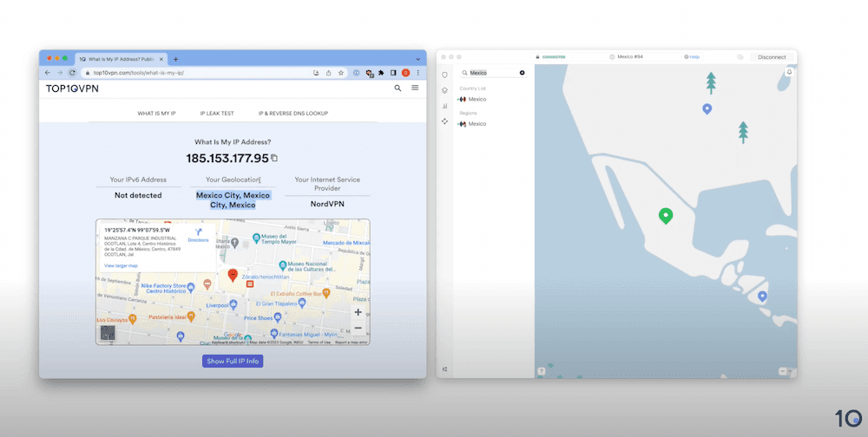Click the green connected server map pin

point(666,216)
